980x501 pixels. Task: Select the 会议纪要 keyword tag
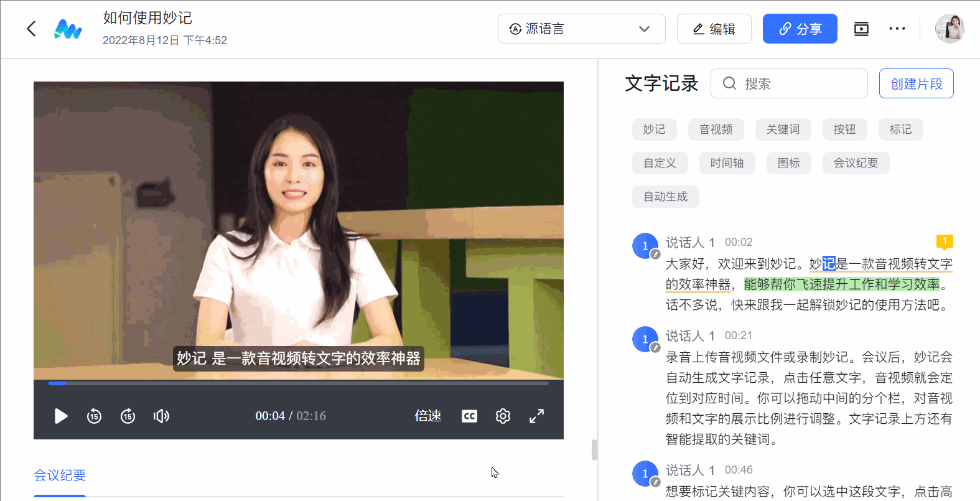pyautogui.click(x=856, y=163)
